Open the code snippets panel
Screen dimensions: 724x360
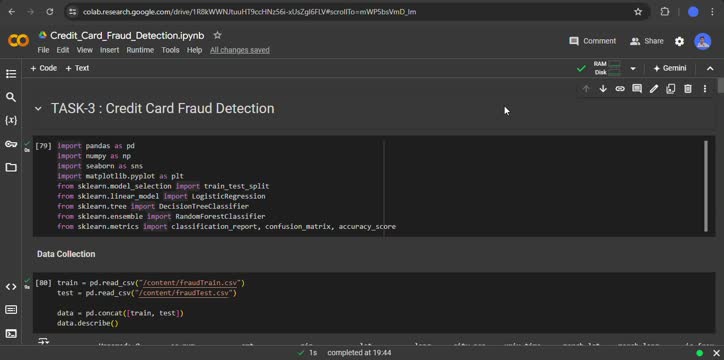(11, 287)
